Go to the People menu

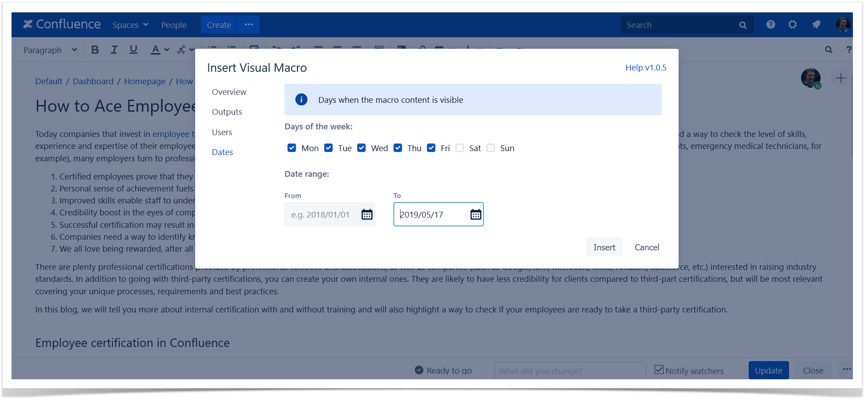tap(174, 25)
